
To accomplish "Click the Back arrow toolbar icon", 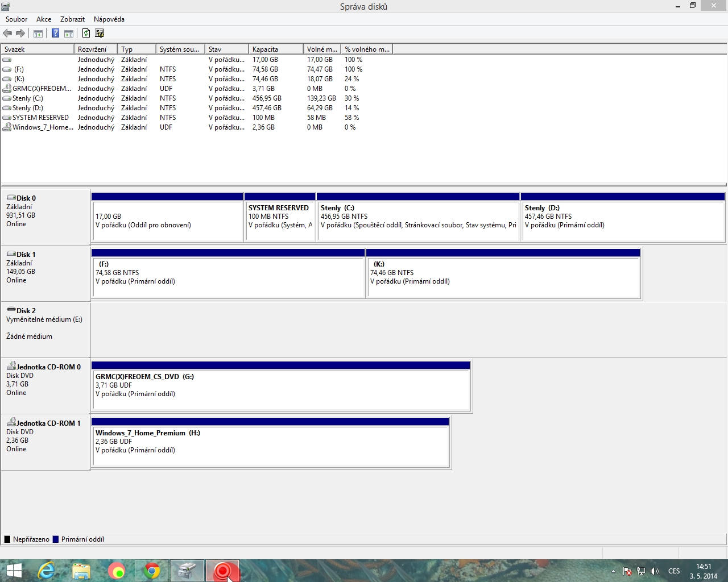I will (7, 34).
